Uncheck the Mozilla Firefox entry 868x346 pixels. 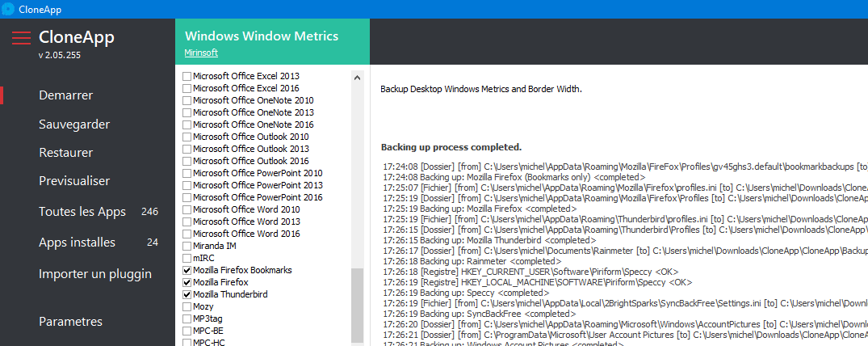tap(187, 283)
